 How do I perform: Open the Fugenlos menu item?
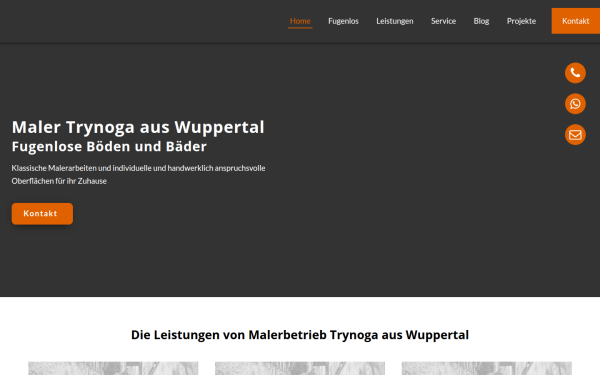click(343, 21)
